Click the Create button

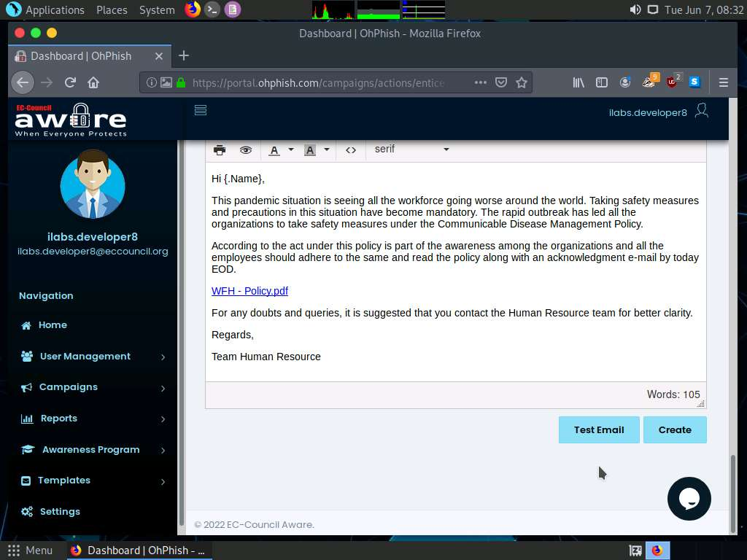pyautogui.click(x=675, y=430)
